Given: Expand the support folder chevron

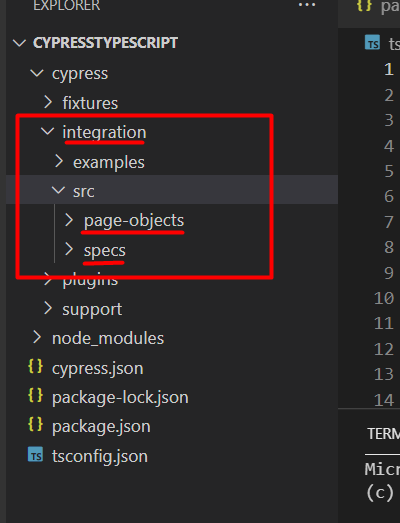Looking at the screenshot, I should click(48, 308).
